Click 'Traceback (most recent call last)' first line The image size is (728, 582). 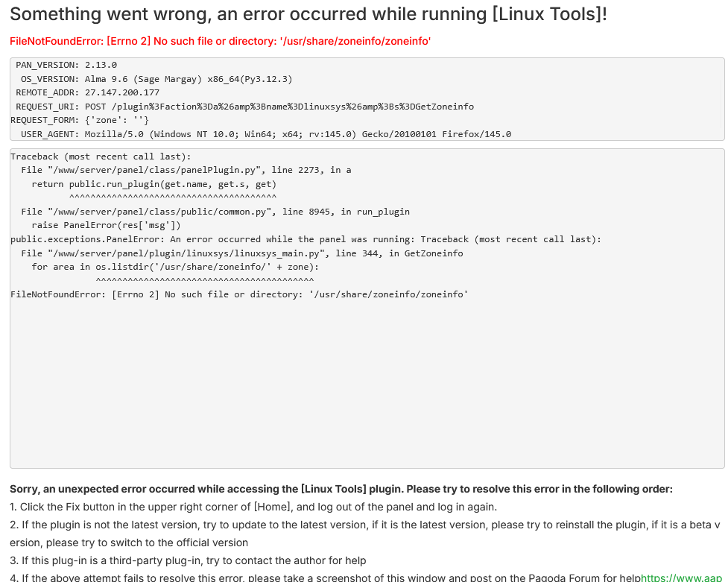tap(101, 156)
